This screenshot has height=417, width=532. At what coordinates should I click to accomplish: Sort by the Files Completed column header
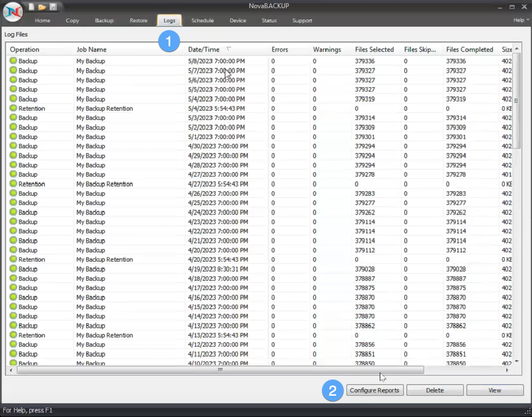470,50
